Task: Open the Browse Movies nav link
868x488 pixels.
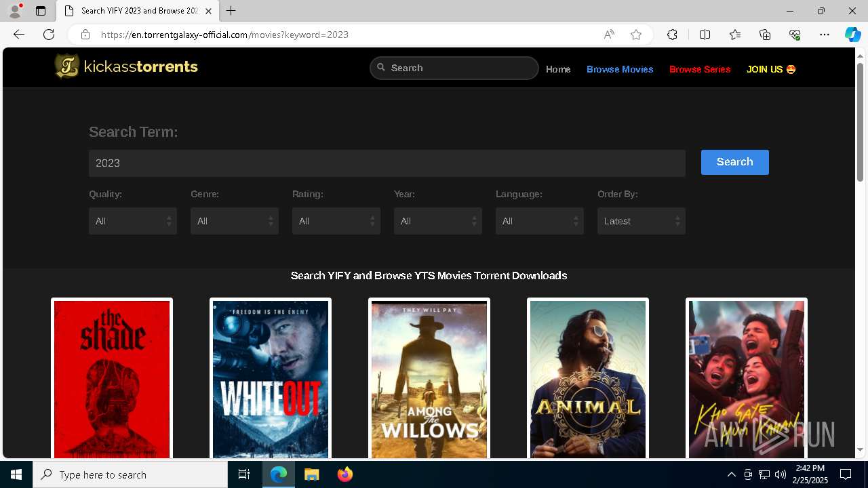Action: [620, 69]
